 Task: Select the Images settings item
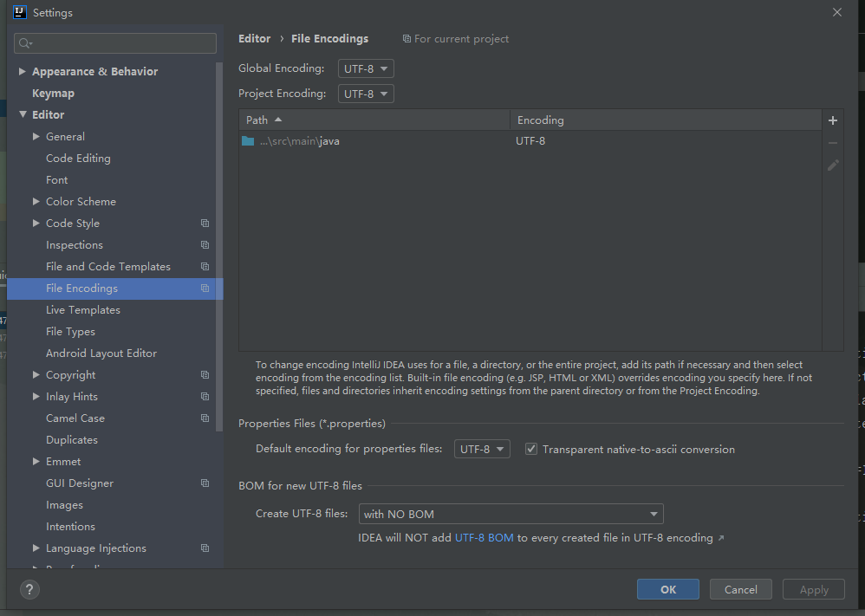click(x=64, y=504)
